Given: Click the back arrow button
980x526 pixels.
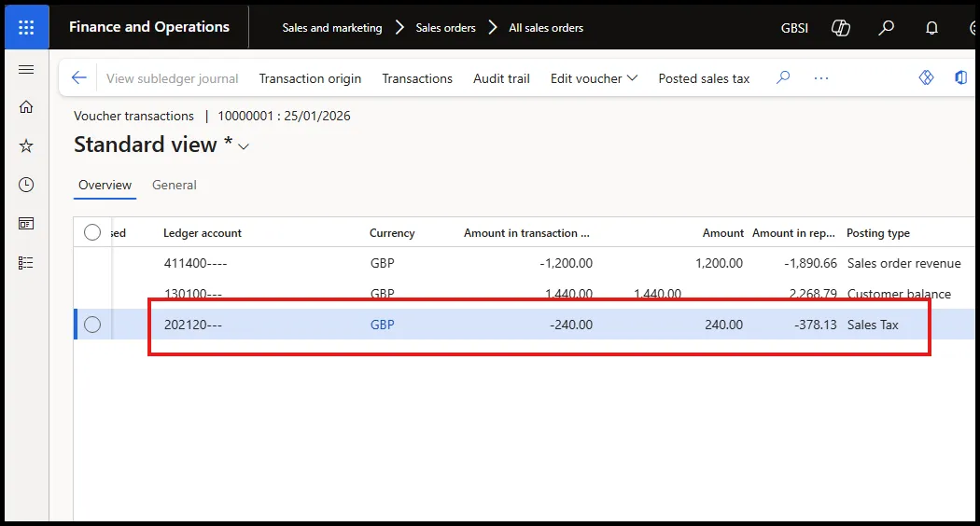Looking at the screenshot, I should point(78,78).
